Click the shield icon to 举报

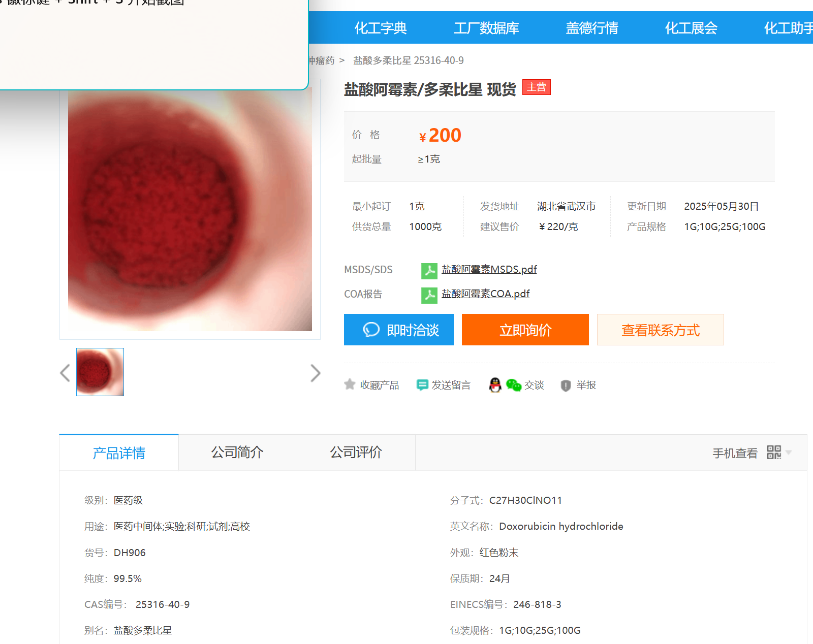(566, 385)
